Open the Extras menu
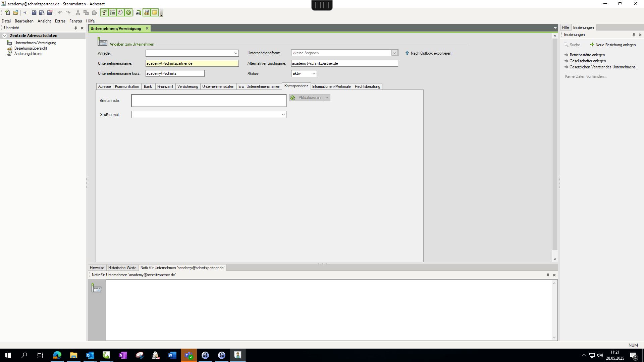644x362 pixels. 60,21
